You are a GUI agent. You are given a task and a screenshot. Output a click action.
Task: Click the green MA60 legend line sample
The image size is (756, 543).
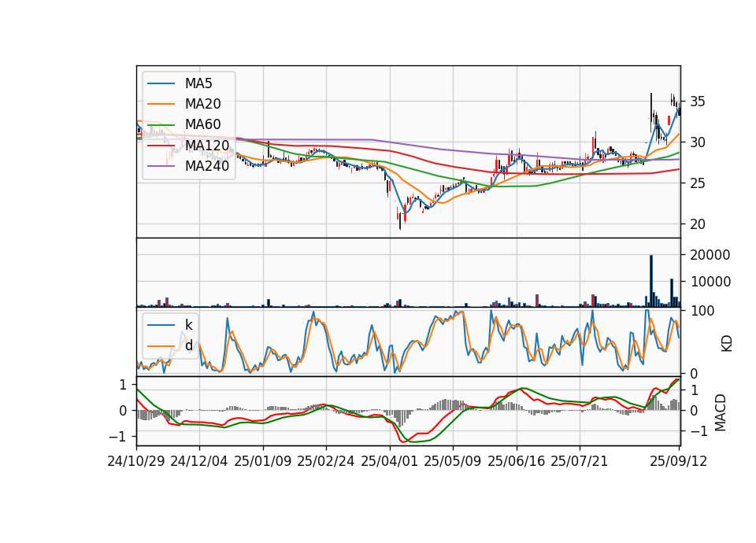click(161, 125)
